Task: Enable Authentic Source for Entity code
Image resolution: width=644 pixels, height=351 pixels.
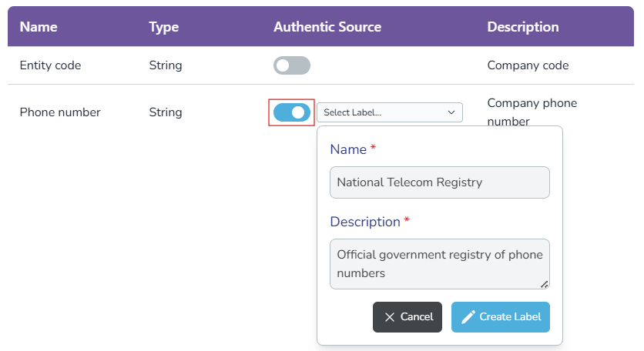Action: (292, 65)
